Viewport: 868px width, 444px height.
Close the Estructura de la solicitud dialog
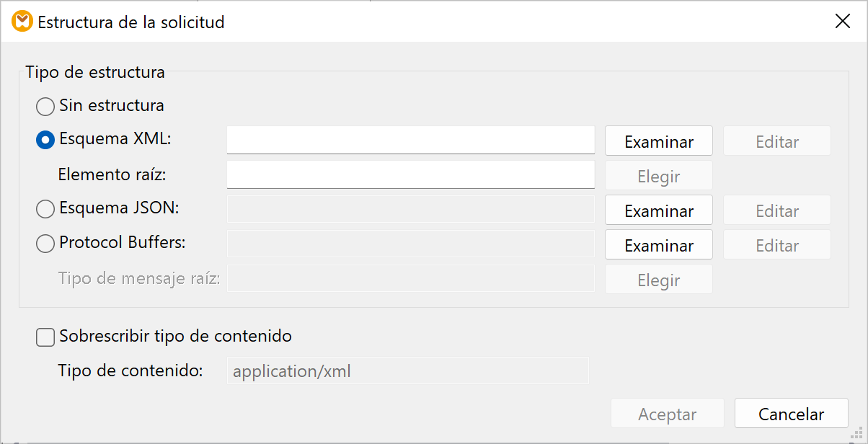coord(842,22)
